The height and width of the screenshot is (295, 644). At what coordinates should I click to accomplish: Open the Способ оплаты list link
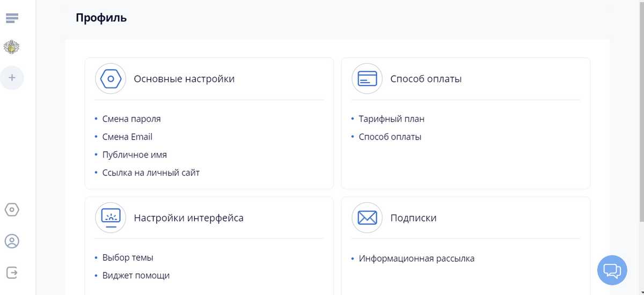coord(390,137)
